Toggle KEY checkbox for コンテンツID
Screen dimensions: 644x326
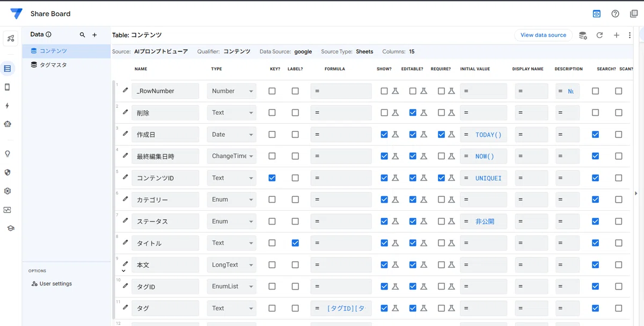coord(272,178)
